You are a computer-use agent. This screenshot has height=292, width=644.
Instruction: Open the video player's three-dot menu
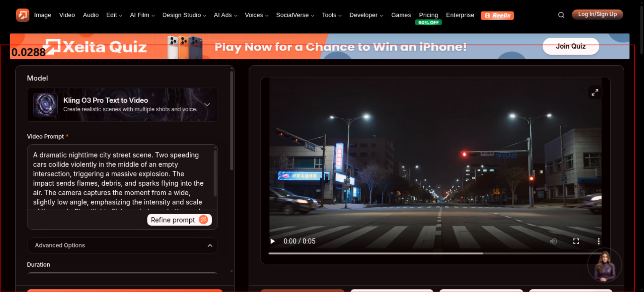[x=599, y=241]
